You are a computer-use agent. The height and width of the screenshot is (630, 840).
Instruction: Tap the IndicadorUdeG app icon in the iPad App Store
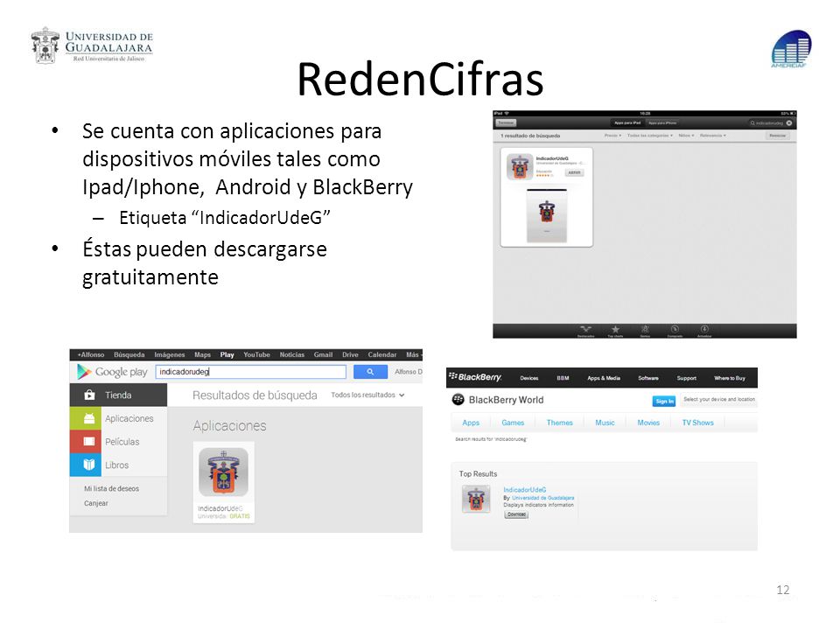[x=519, y=166]
